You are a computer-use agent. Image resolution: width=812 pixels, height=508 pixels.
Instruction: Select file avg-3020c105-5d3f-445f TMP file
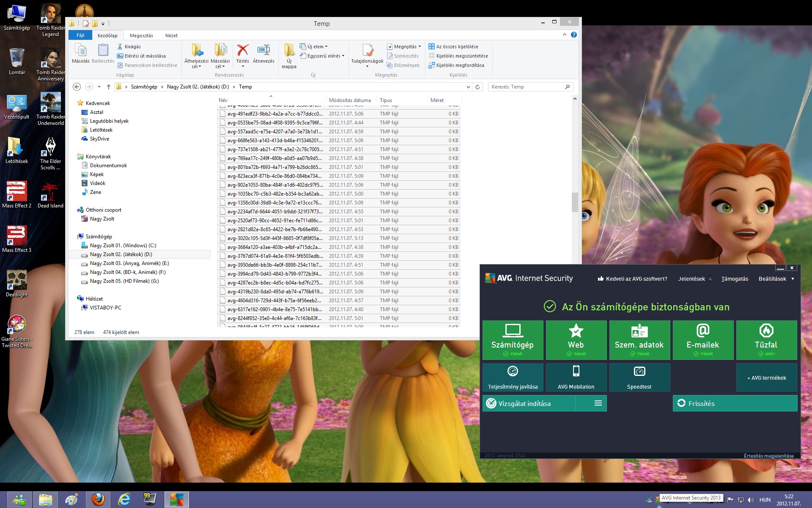339,238
